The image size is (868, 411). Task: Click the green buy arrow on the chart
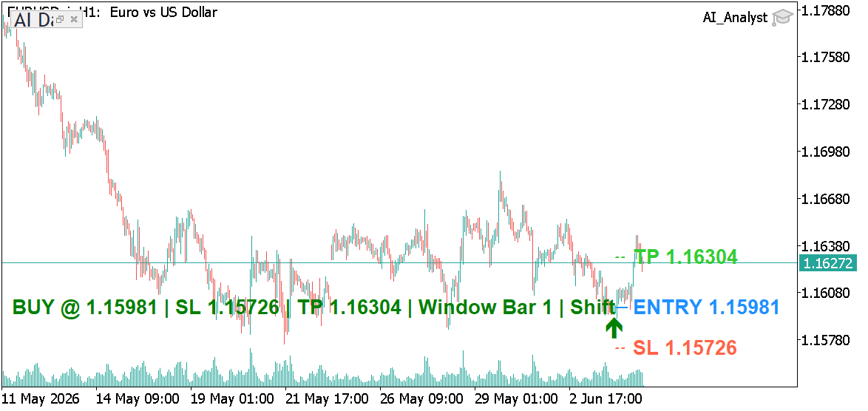(613, 327)
